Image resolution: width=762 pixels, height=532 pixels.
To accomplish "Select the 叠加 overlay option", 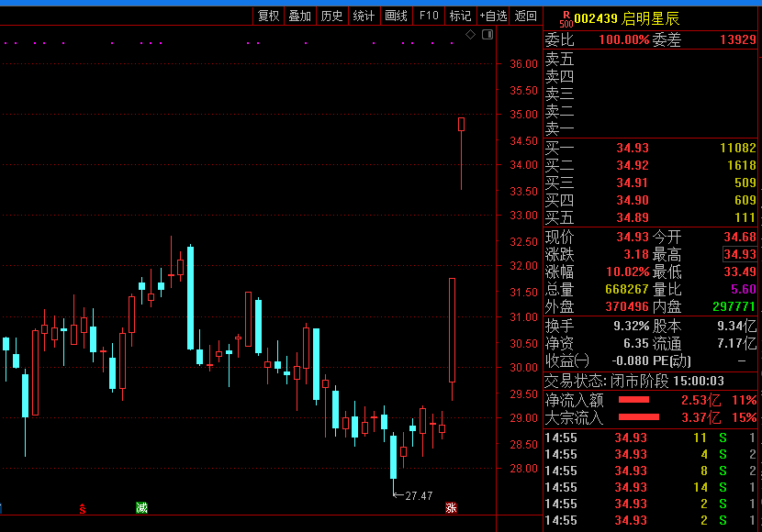I will click(x=300, y=16).
